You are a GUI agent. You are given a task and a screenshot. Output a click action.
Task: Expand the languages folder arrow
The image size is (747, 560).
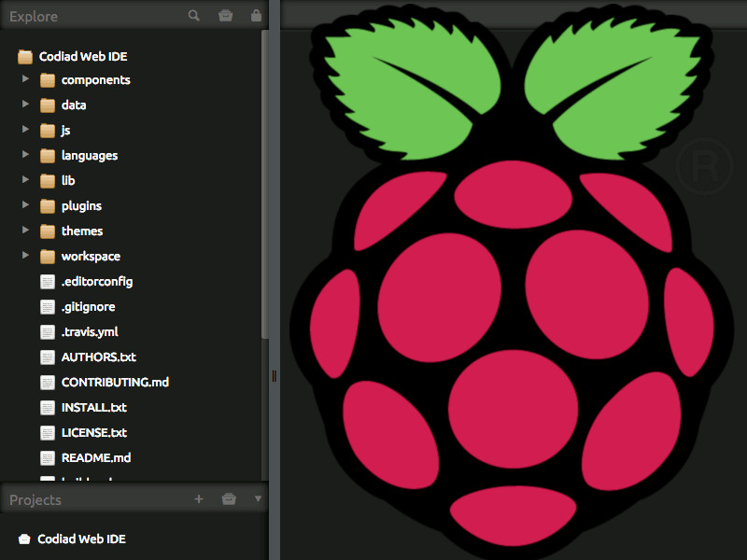(26, 154)
